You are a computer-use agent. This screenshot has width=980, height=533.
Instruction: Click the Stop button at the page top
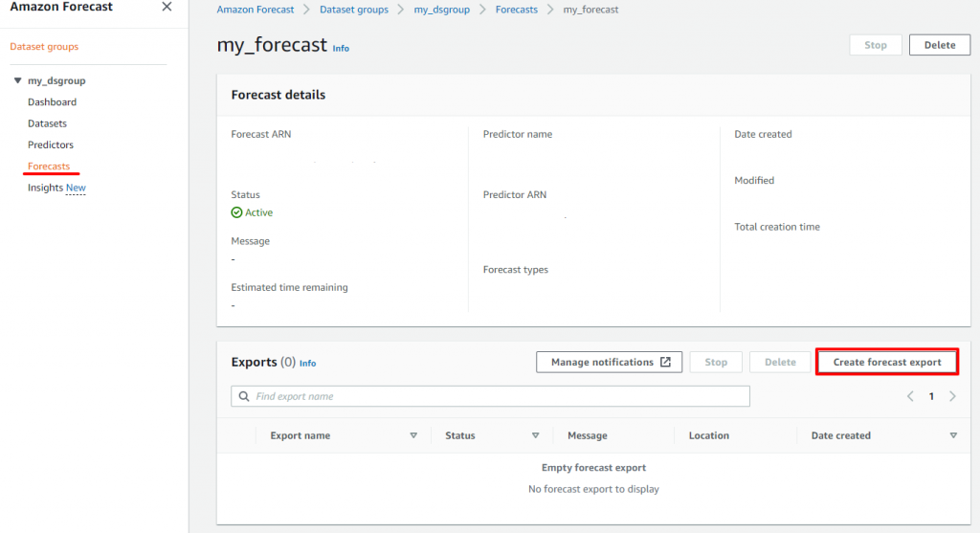pyautogui.click(x=875, y=45)
